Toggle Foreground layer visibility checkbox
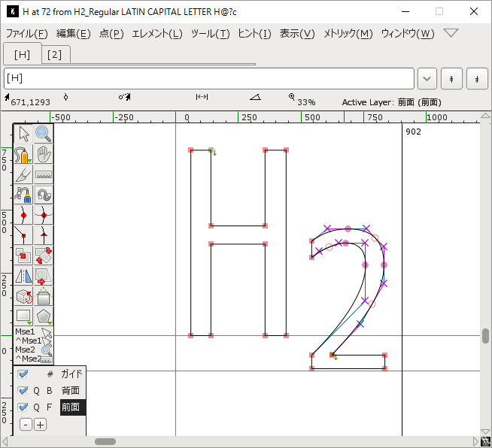 [x=23, y=407]
